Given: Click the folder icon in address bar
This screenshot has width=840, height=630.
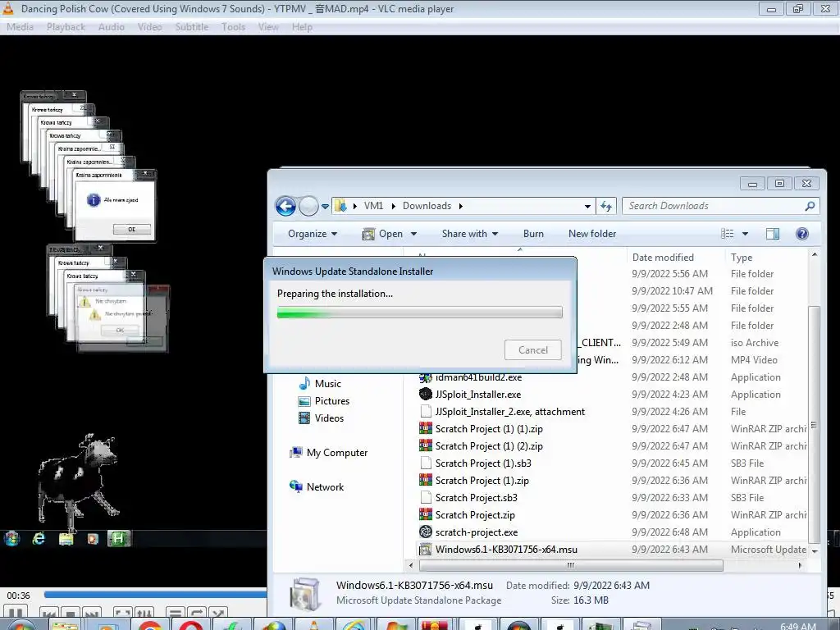Looking at the screenshot, I should [x=340, y=206].
